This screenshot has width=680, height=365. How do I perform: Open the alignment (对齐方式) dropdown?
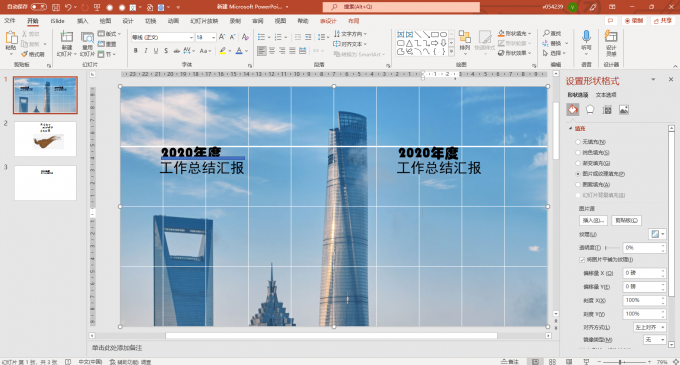650,327
